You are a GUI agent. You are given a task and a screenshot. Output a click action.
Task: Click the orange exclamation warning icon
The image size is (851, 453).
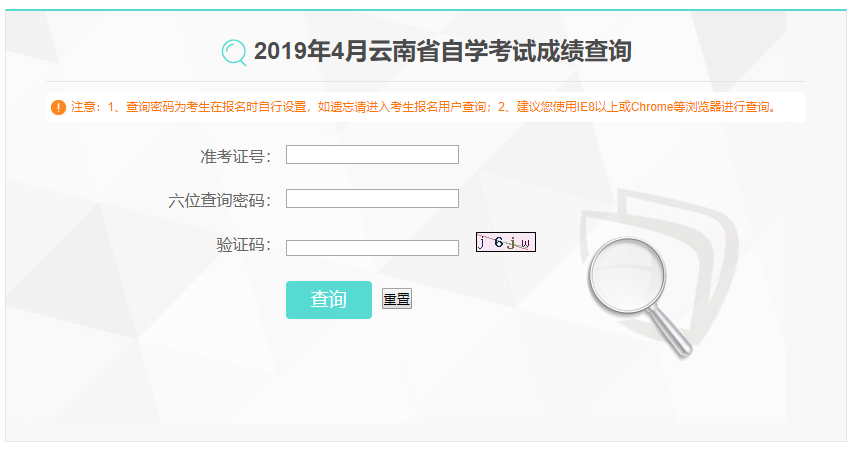pyautogui.click(x=59, y=107)
